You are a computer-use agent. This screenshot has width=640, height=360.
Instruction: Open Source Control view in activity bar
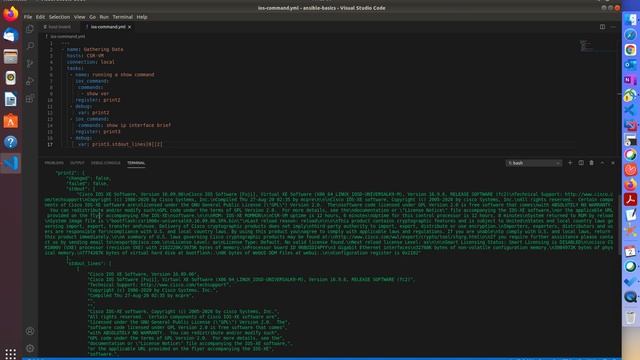click(x=30, y=63)
